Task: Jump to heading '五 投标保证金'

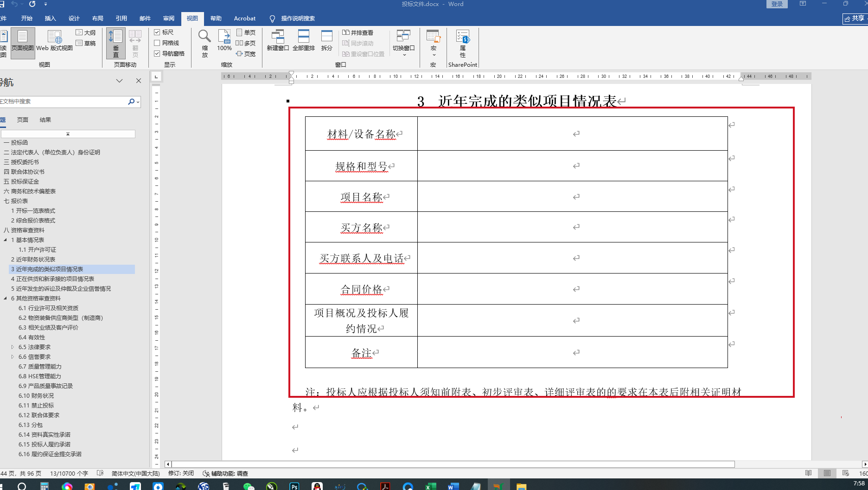Action: [x=21, y=182]
